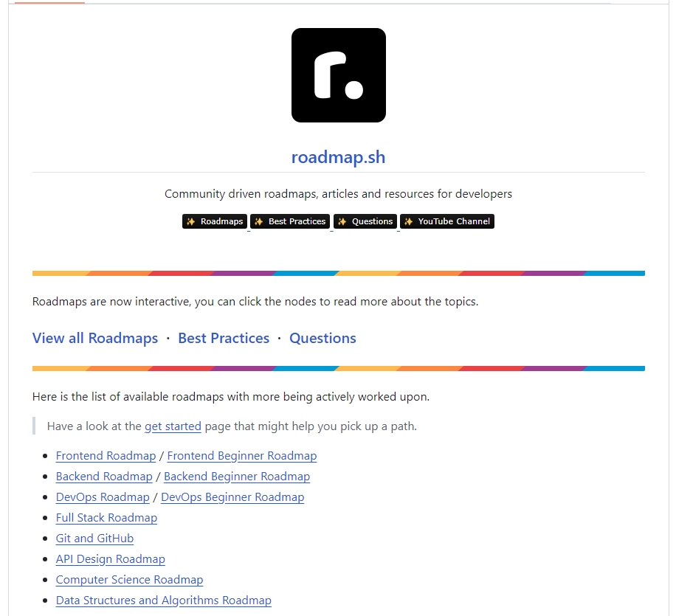Select the 'Community driven roadmaps, articles' tagline text
The image size is (676, 616).
tap(339, 194)
